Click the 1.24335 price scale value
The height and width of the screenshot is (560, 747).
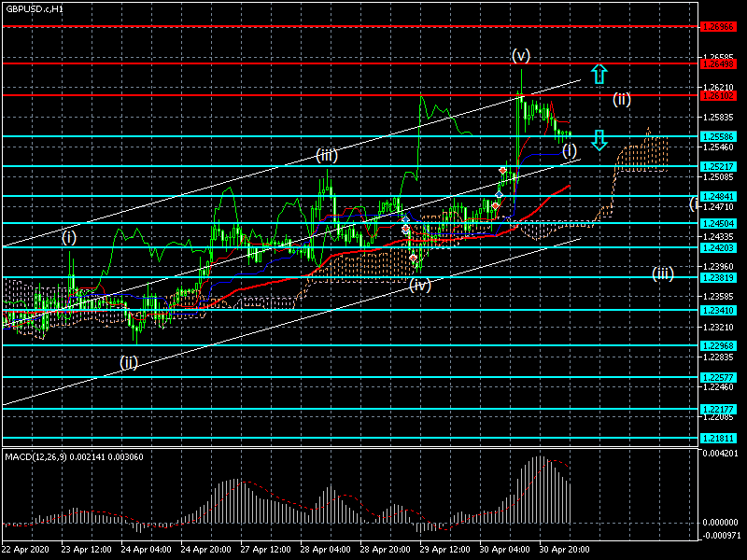pos(718,237)
